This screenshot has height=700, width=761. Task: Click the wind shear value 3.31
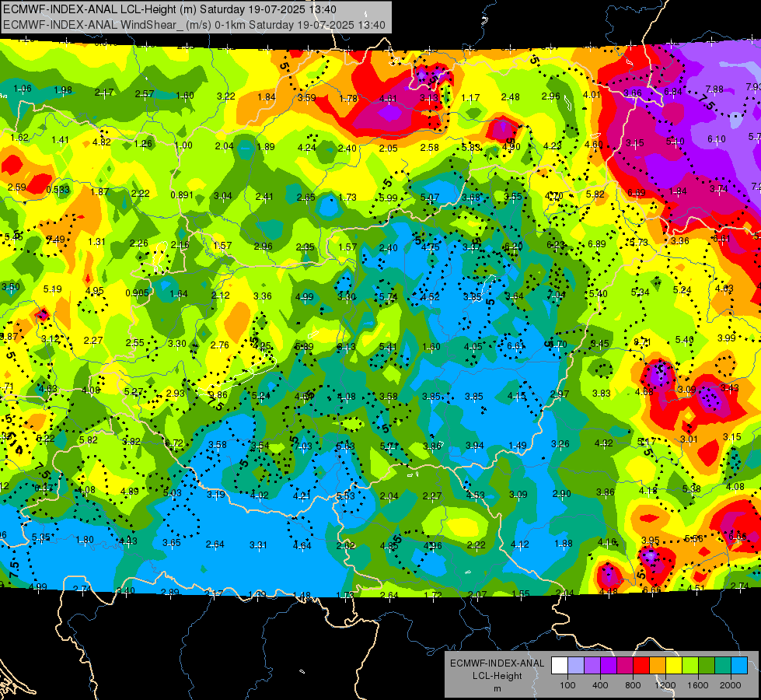[x=258, y=545]
